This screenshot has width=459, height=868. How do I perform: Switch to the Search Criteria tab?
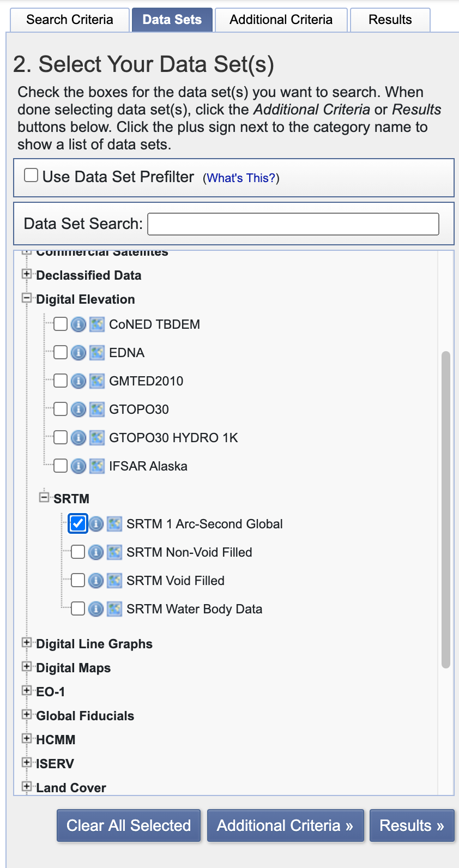click(x=70, y=20)
